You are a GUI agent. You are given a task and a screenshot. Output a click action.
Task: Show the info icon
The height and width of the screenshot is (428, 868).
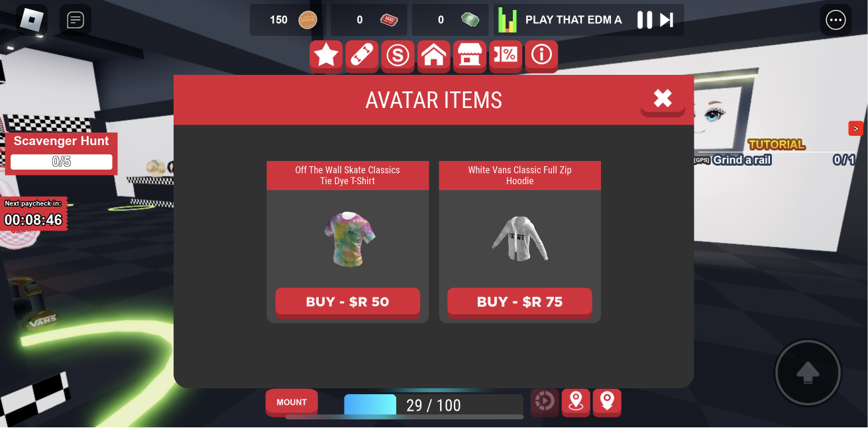tap(541, 56)
